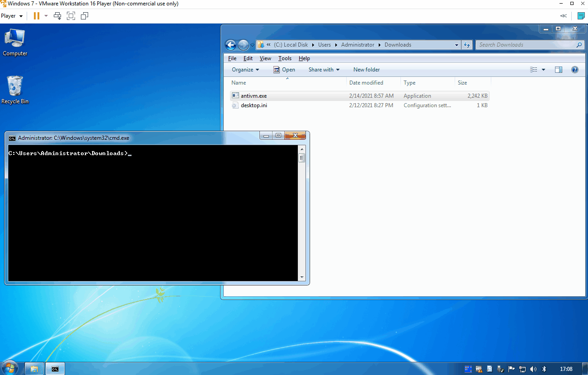The width and height of the screenshot is (588, 375).
Task: Click the search magnifier in Search Downloads
Action: pyautogui.click(x=579, y=45)
